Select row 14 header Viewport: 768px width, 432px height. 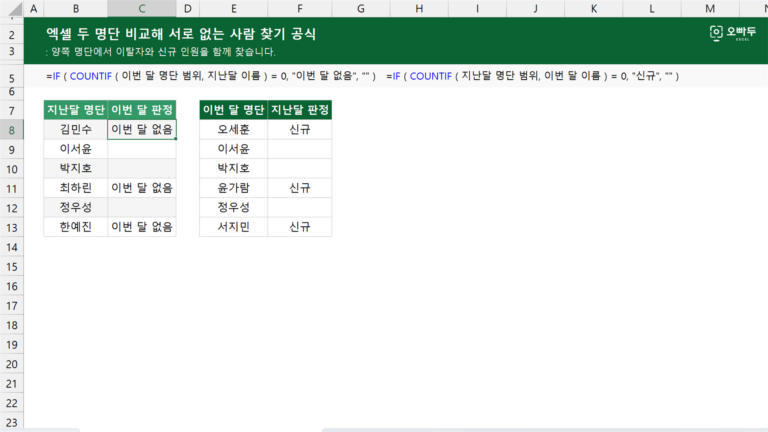pyautogui.click(x=12, y=247)
